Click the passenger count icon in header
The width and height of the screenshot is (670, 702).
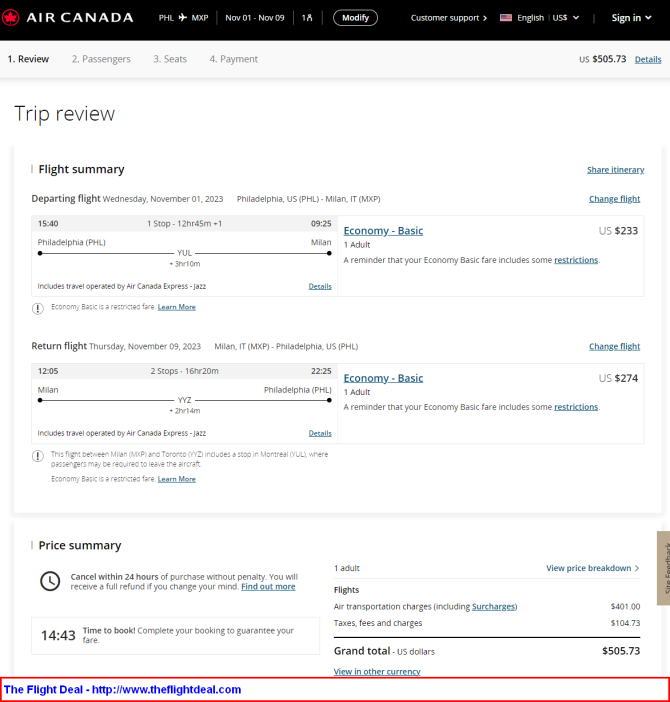coord(307,18)
